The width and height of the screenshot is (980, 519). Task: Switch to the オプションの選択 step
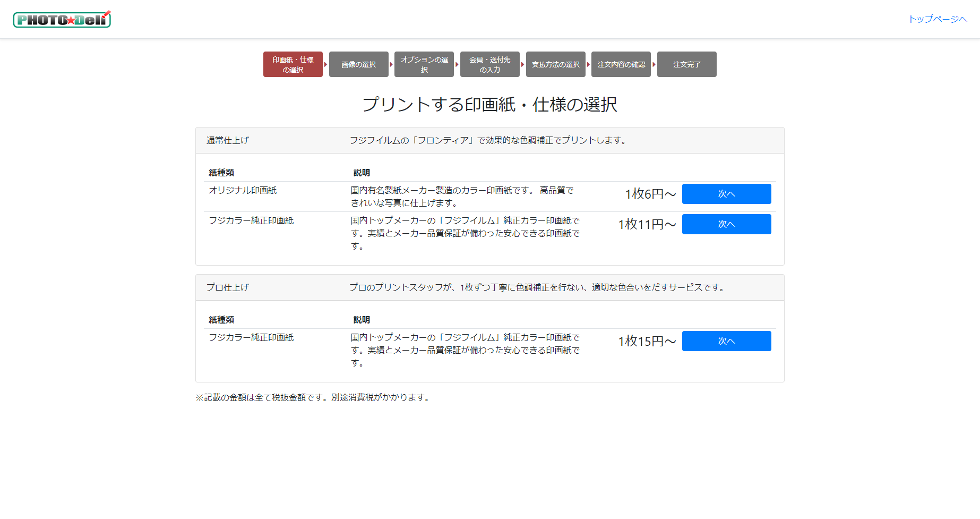click(424, 64)
